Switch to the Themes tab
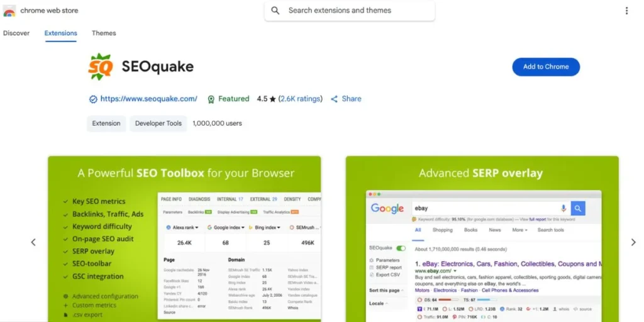This screenshot has height=322, width=644. click(104, 33)
